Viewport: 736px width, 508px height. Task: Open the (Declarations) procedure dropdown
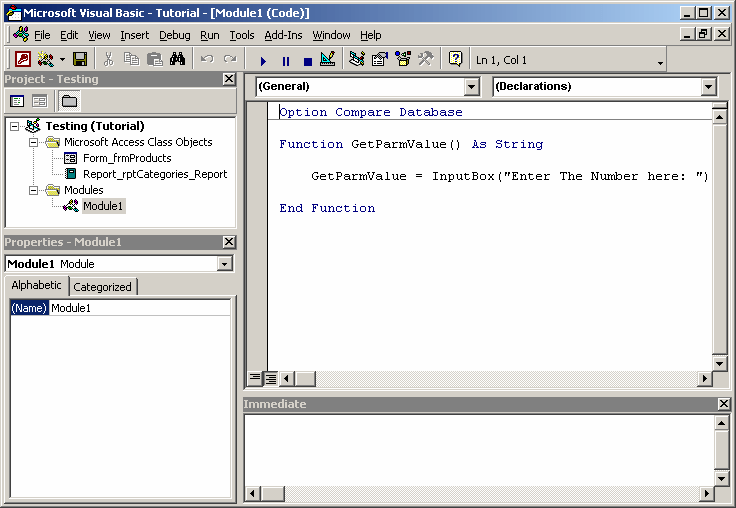[708, 87]
